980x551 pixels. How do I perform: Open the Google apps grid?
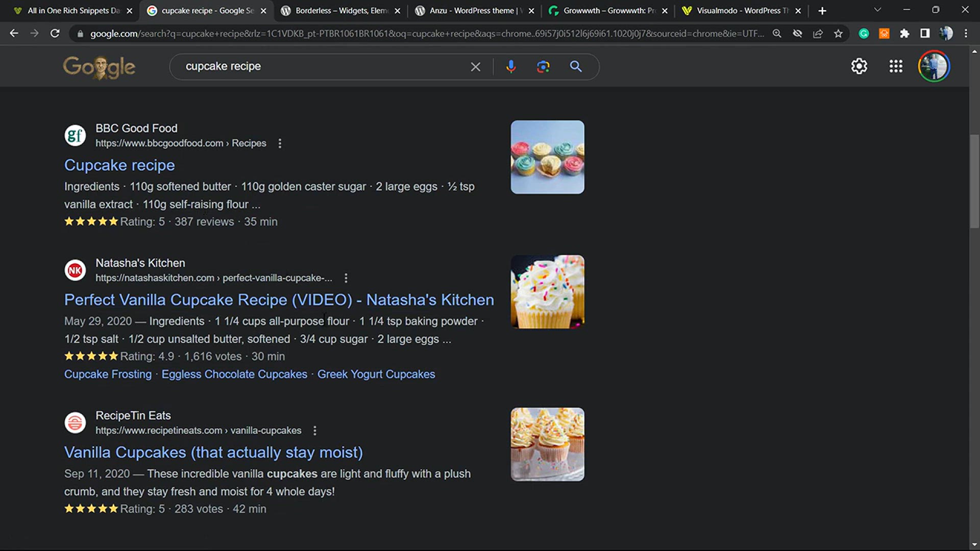click(x=896, y=66)
